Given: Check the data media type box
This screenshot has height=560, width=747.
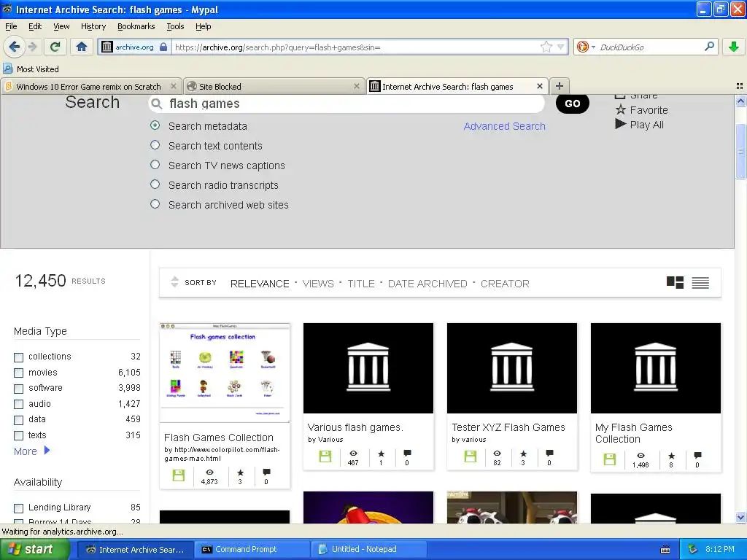Looking at the screenshot, I should pos(18,420).
